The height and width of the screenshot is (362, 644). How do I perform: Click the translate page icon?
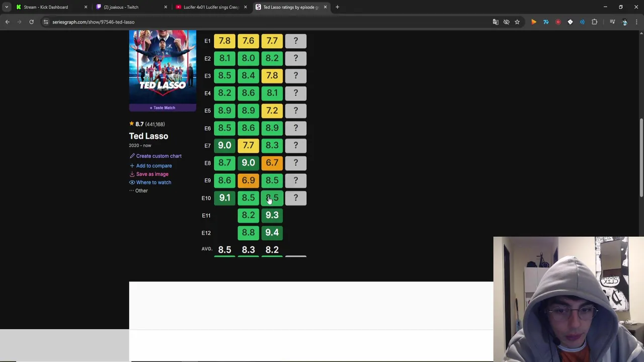pyautogui.click(x=496, y=22)
